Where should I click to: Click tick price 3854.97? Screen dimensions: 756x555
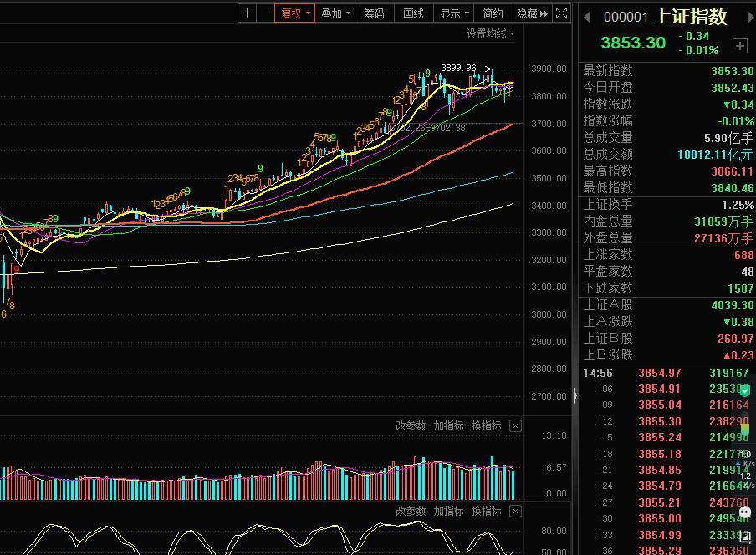(660, 373)
